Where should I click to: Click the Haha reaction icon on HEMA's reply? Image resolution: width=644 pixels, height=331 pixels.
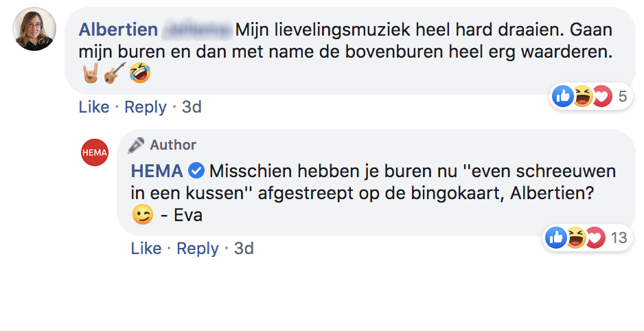click(x=576, y=238)
